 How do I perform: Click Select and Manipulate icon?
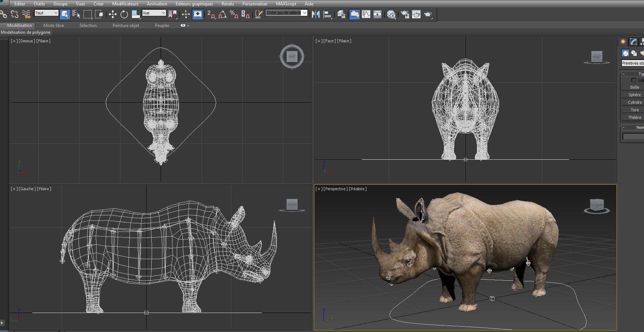click(186, 14)
